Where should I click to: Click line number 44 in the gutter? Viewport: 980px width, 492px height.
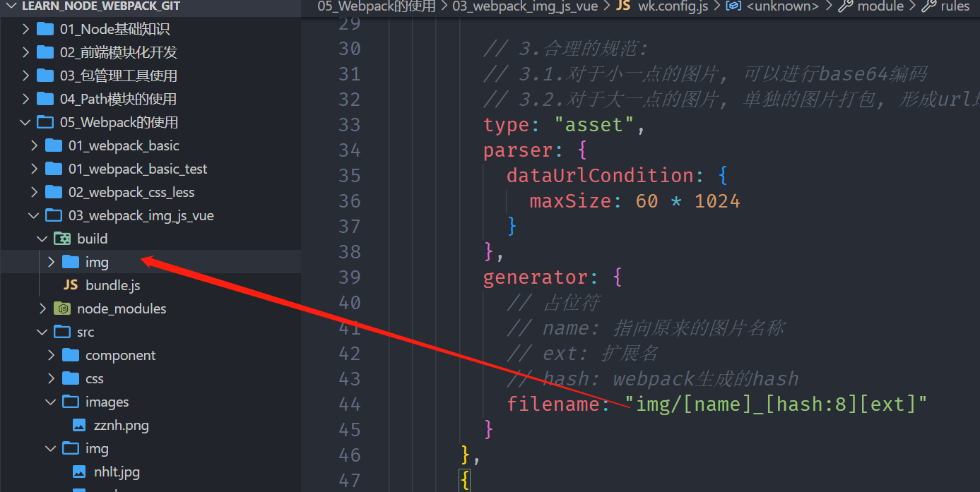pos(350,404)
